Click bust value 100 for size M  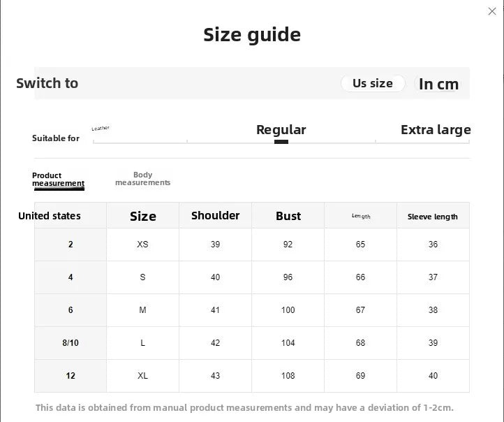point(288,310)
